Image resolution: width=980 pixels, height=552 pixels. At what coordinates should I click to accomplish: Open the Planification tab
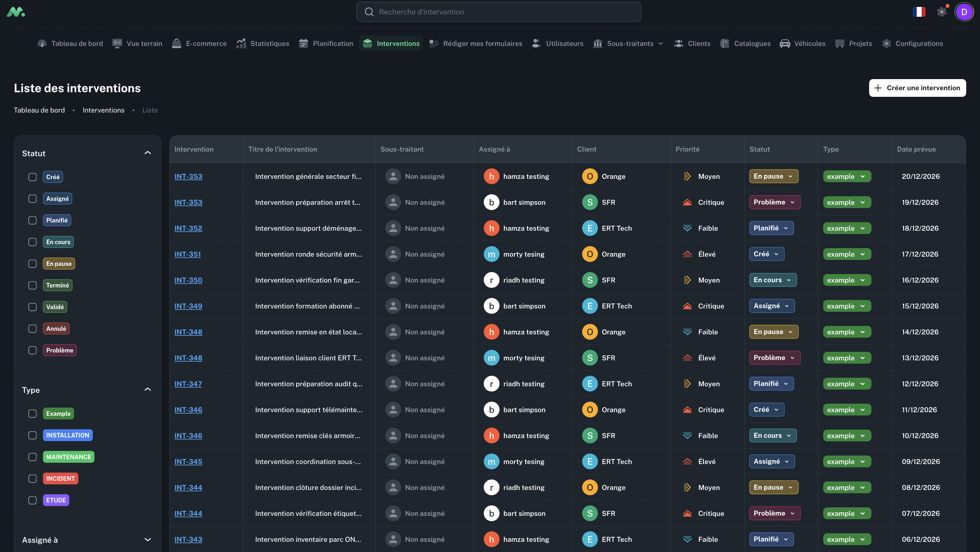(326, 43)
